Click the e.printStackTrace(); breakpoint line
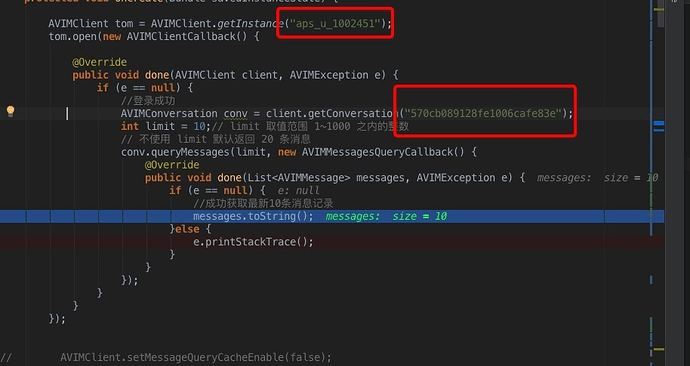 coord(253,242)
